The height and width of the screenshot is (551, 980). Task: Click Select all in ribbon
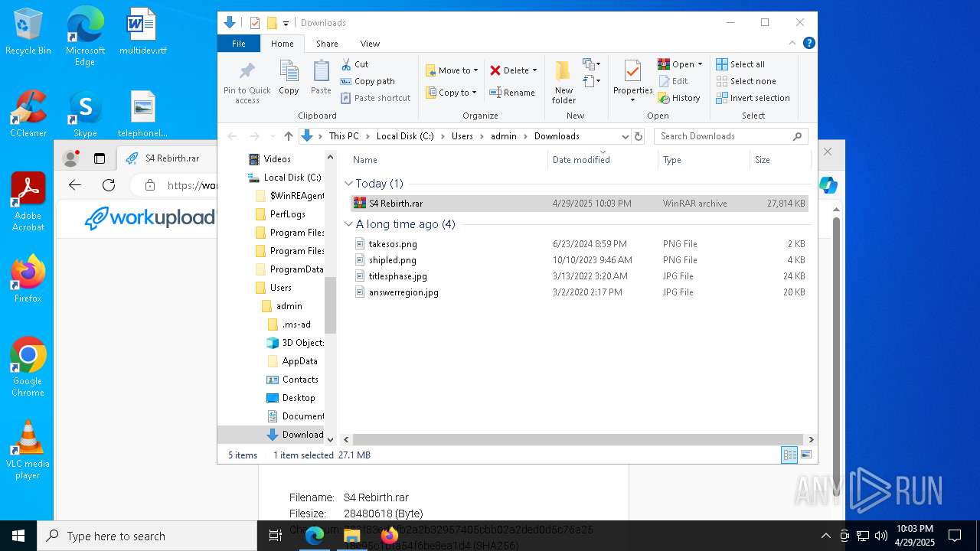click(x=740, y=64)
